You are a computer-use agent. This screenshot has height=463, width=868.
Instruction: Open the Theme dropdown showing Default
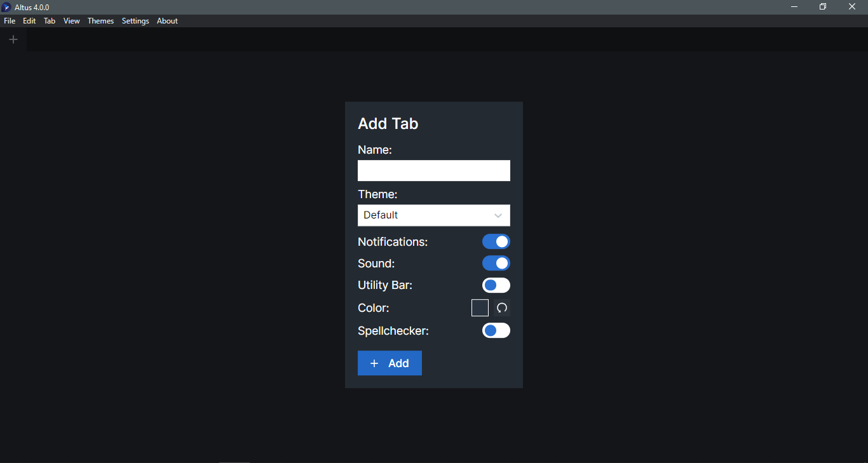coord(426,215)
